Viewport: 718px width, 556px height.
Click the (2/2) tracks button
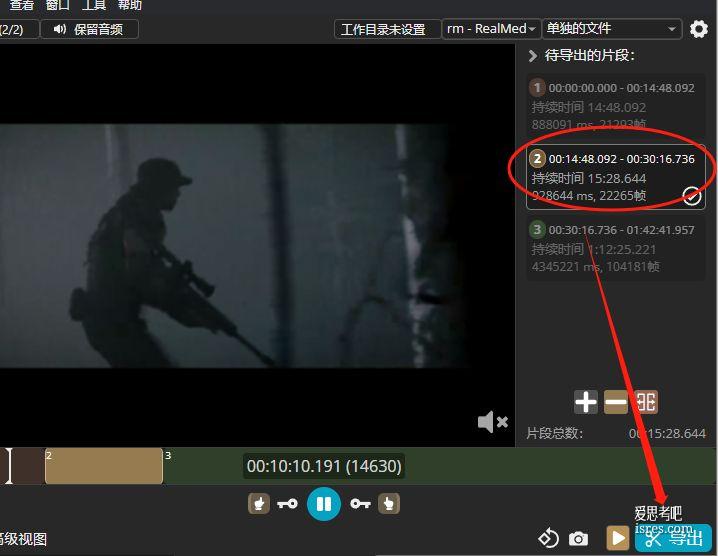tap(17, 29)
